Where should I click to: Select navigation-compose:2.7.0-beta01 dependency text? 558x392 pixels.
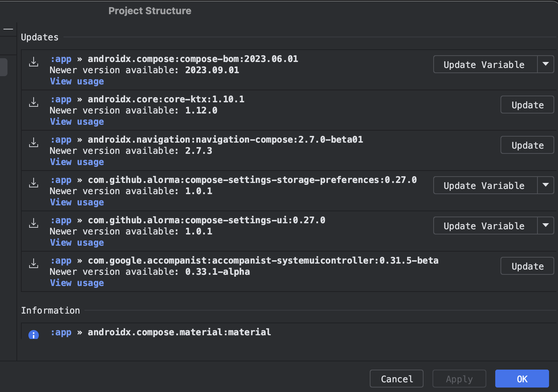tap(225, 140)
